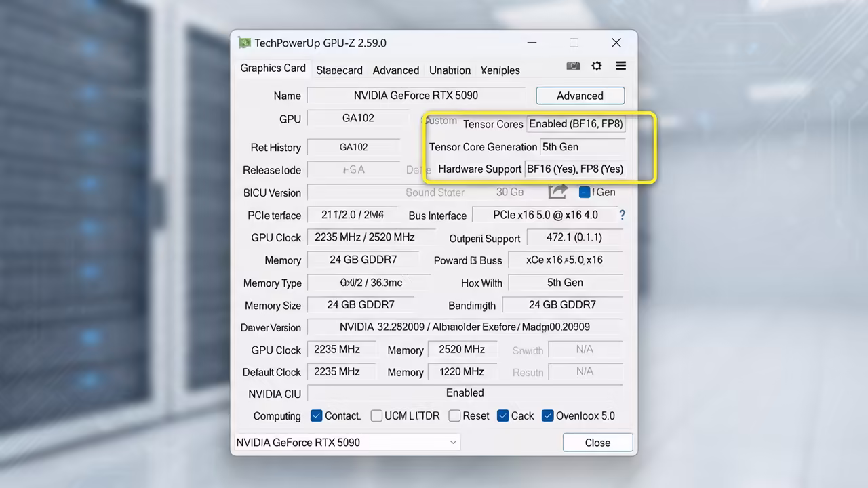The height and width of the screenshot is (488, 868).
Task: Click the Outpeni Support 472.1 (0.1.1) value
Action: point(574,237)
